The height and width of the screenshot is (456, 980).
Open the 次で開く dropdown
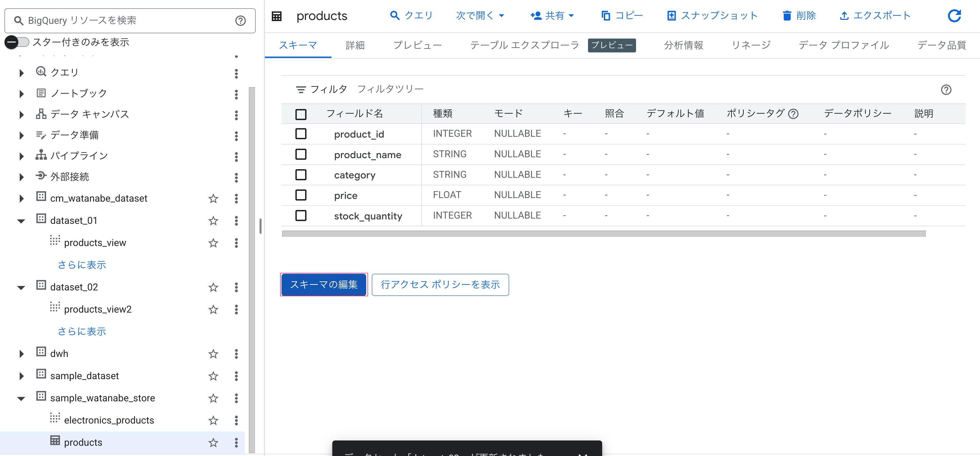(480, 16)
